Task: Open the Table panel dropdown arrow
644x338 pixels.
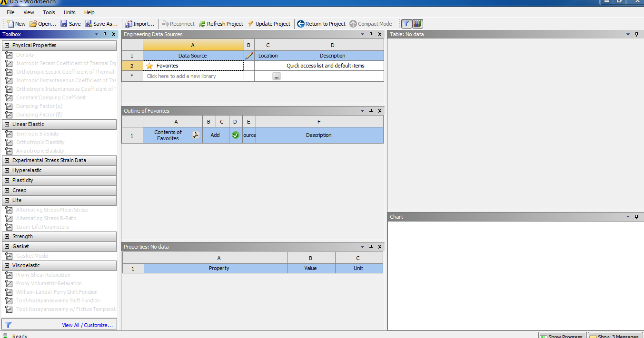Action: 628,34
